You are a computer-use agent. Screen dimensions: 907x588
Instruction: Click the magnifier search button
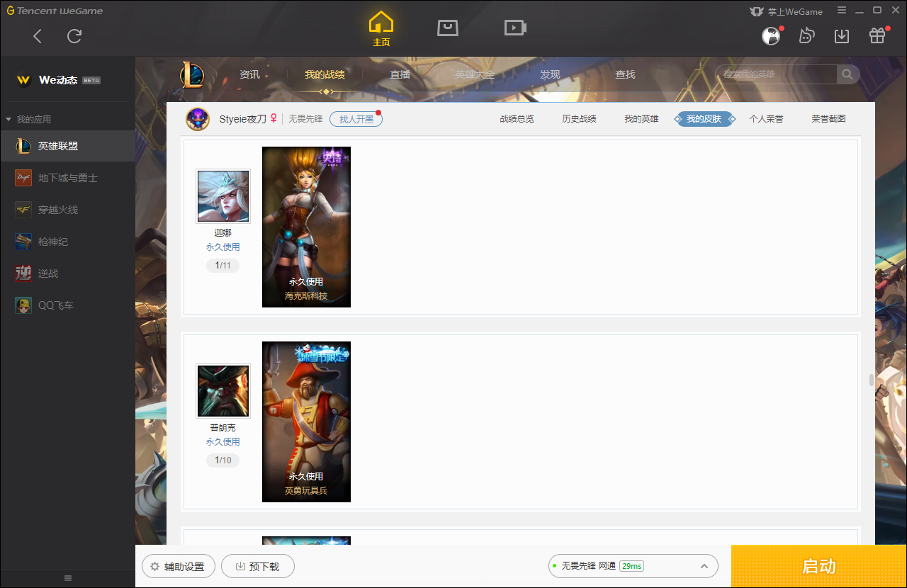click(x=847, y=74)
